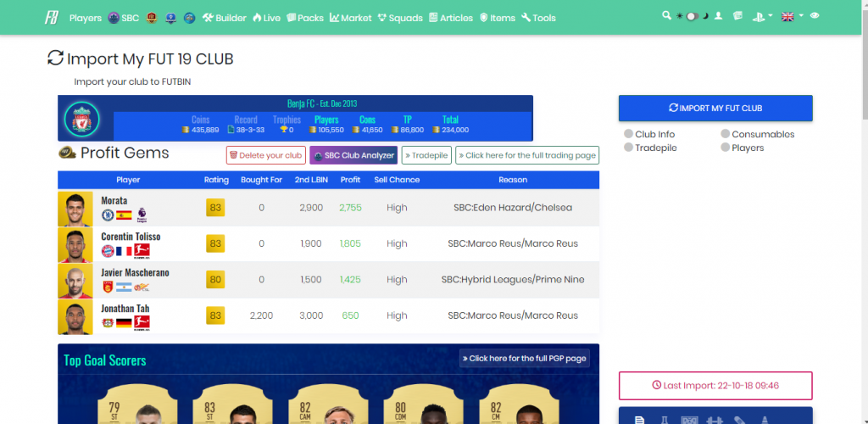Click the Profit Gems coin icon

tap(68, 153)
